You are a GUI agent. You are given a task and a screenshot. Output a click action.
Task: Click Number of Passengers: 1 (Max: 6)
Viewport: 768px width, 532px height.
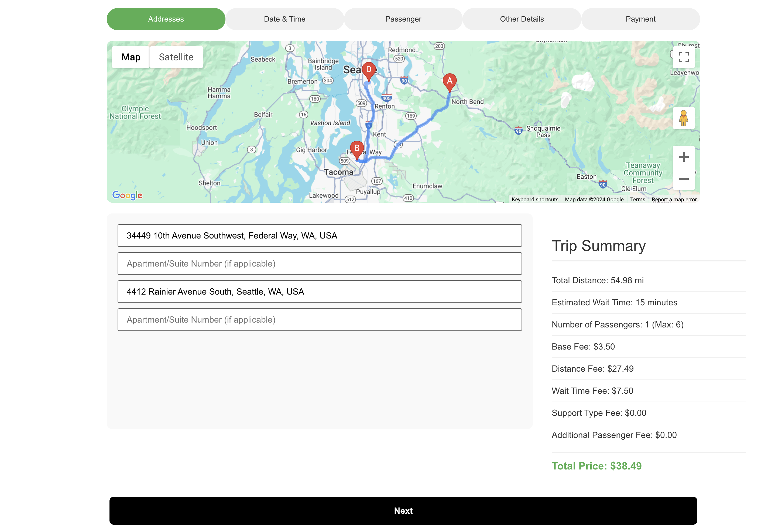(x=617, y=324)
